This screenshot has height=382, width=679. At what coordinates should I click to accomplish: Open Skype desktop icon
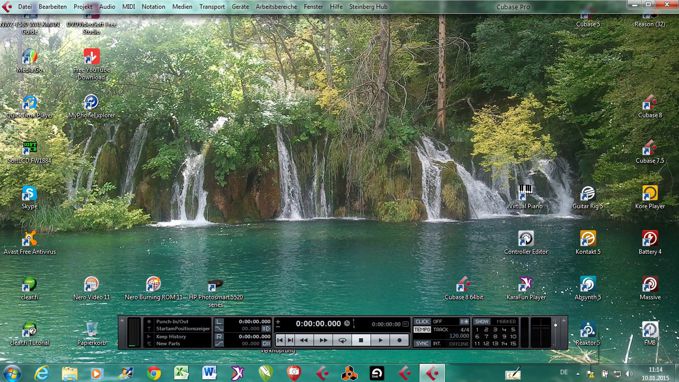click(x=29, y=197)
